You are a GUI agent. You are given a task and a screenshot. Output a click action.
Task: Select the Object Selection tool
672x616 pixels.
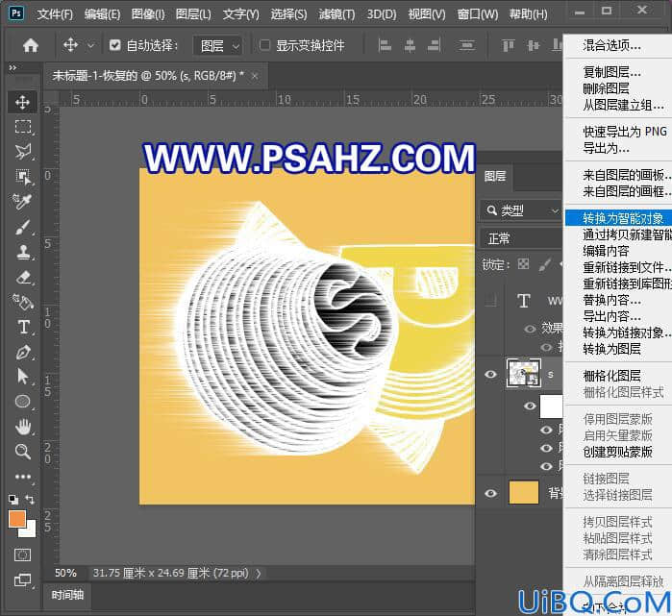(22, 177)
